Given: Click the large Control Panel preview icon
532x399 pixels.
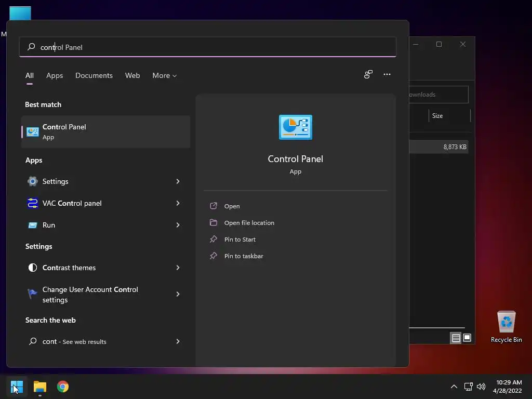Looking at the screenshot, I should pyautogui.click(x=296, y=127).
